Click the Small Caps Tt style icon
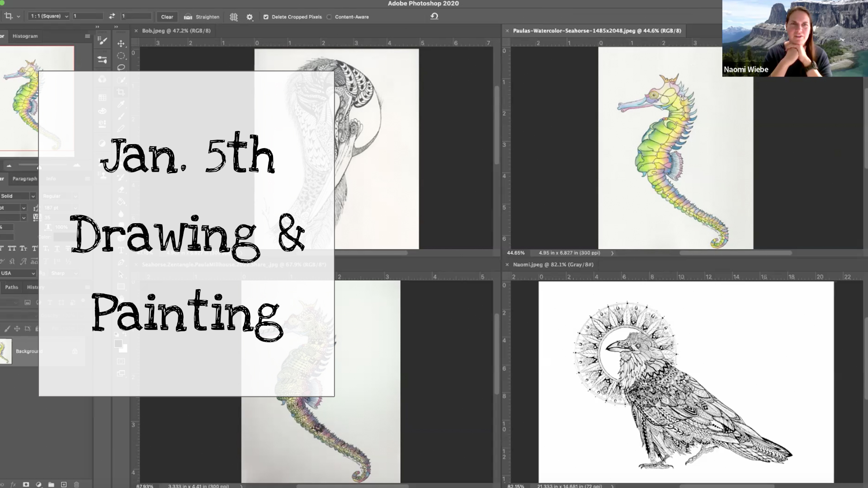 [23, 249]
